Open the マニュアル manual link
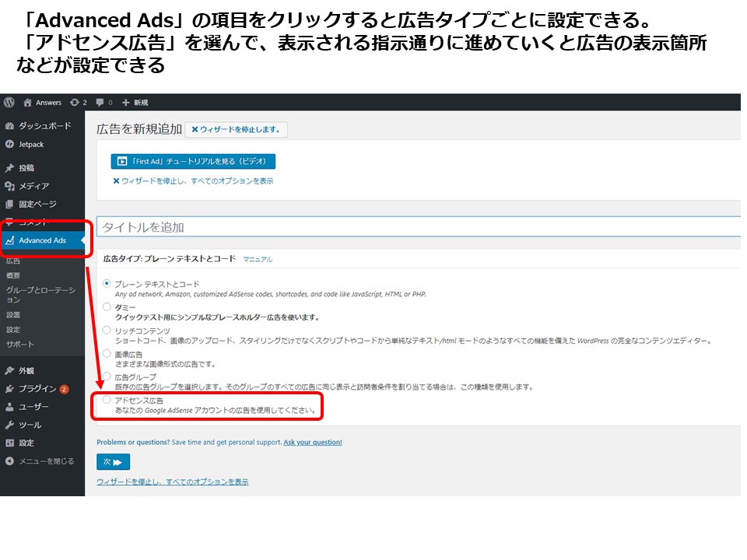The width and height of the screenshot is (747, 560). point(258,260)
